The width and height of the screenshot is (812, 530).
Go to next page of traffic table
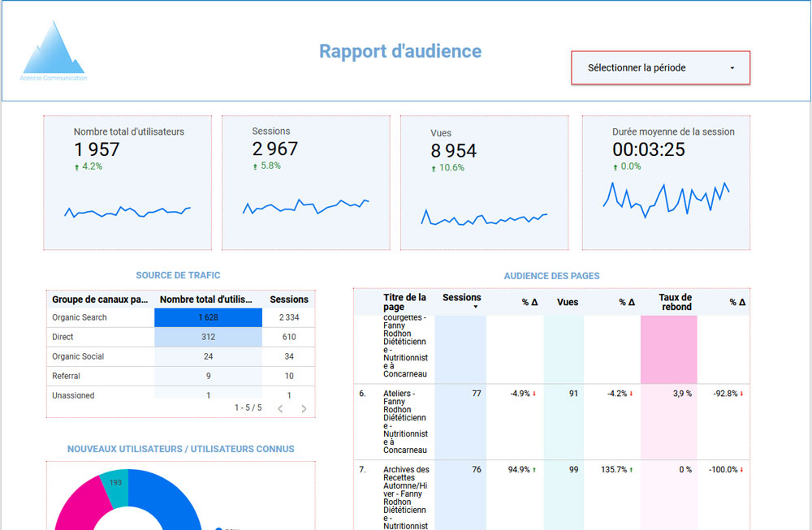point(304,408)
